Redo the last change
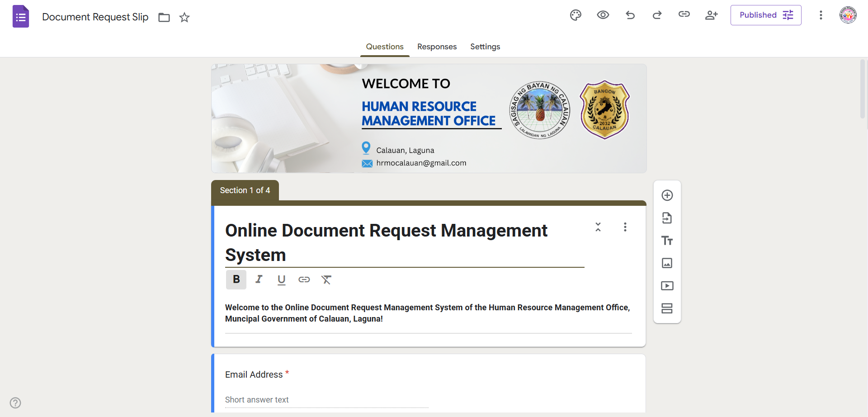 tap(657, 15)
